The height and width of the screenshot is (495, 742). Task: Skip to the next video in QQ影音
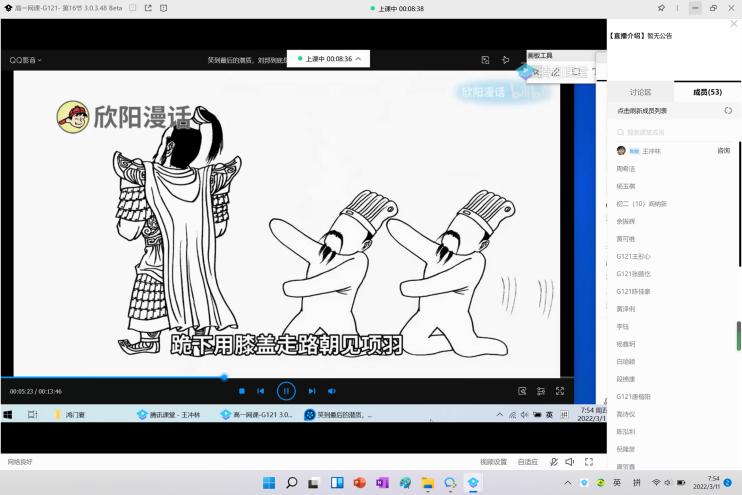[311, 391]
